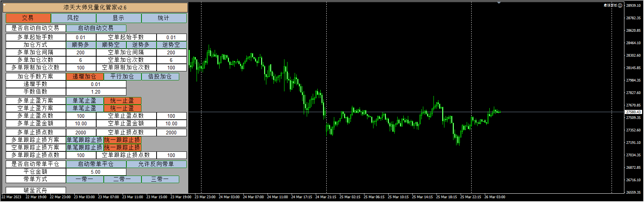The image size is (644, 202).
Task: Select the 递增加仓 lot scheme
Action: [85, 77]
